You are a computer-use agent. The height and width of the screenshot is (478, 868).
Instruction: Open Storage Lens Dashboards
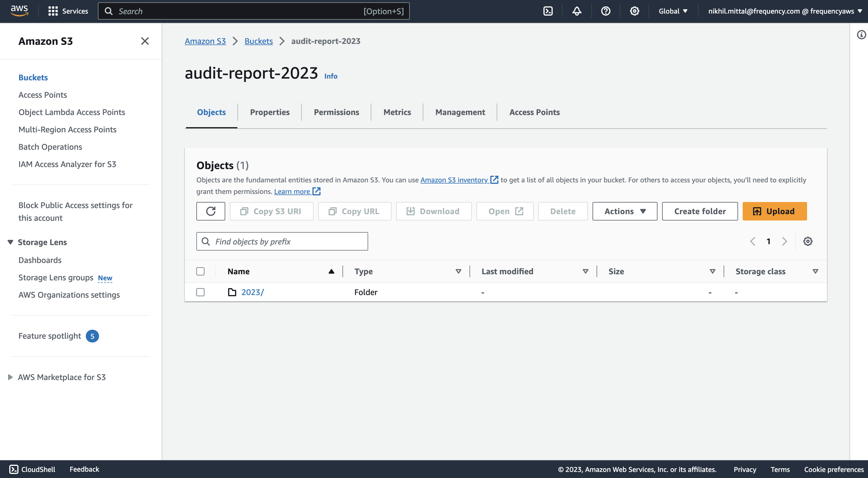click(x=40, y=260)
